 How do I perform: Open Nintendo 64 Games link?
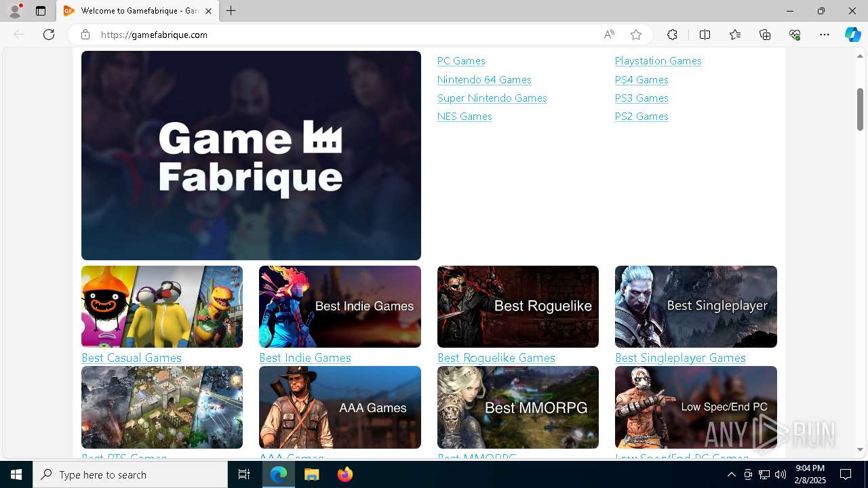coord(484,80)
